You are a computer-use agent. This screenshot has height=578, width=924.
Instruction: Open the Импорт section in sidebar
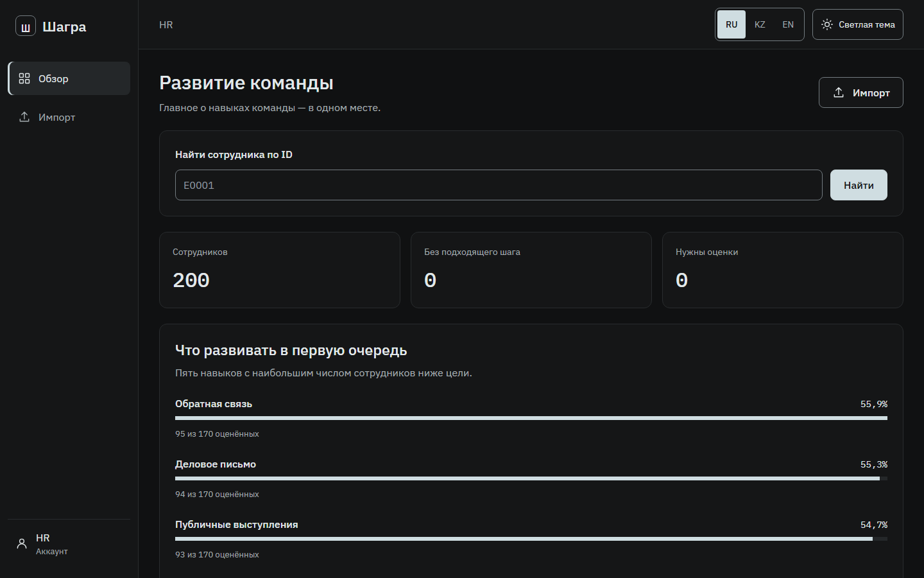point(69,117)
